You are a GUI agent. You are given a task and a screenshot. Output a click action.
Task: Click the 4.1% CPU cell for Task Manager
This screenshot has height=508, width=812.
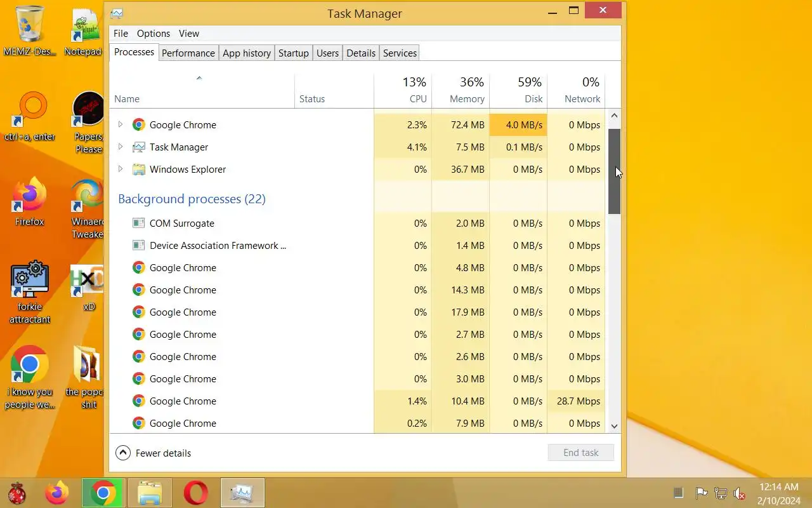point(403,147)
